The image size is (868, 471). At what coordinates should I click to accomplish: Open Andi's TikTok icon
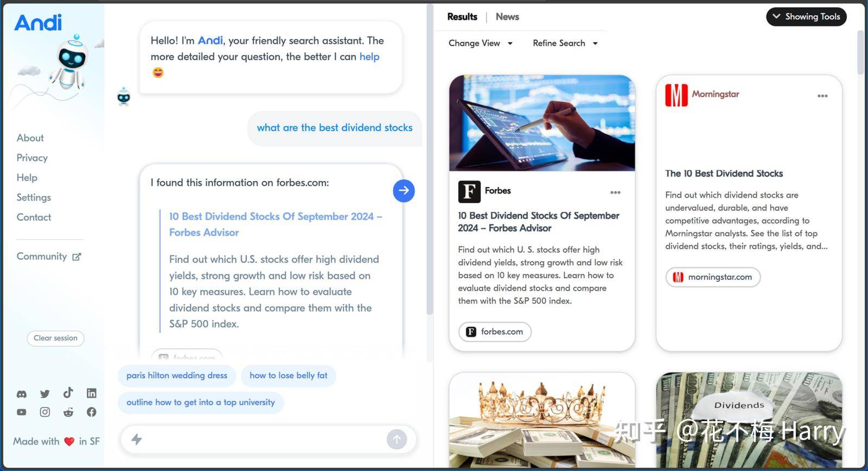click(x=68, y=392)
